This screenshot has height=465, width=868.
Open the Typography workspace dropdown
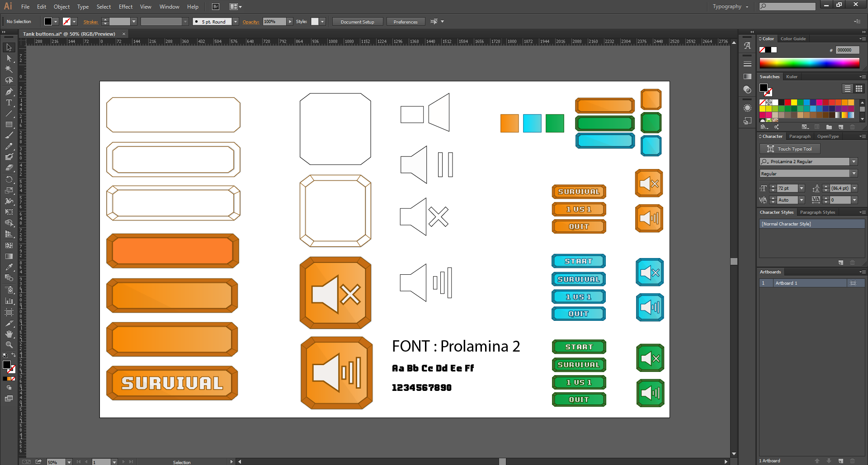[x=731, y=6]
